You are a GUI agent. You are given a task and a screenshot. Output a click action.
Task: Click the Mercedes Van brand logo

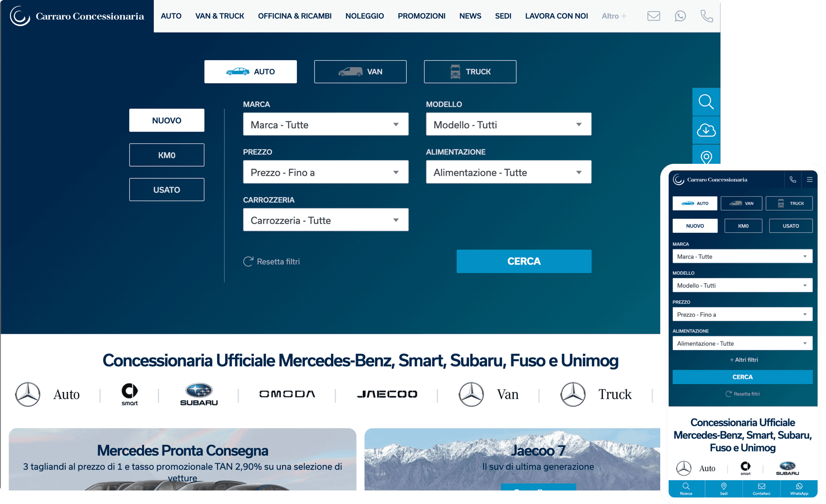click(489, 394)
